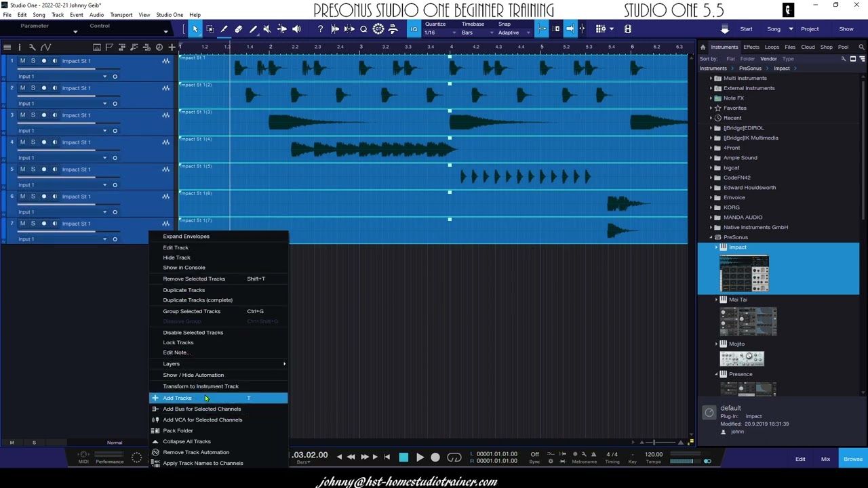Arm record on track 3
This screenshot has width=868, height=488.
pos(44,115)
